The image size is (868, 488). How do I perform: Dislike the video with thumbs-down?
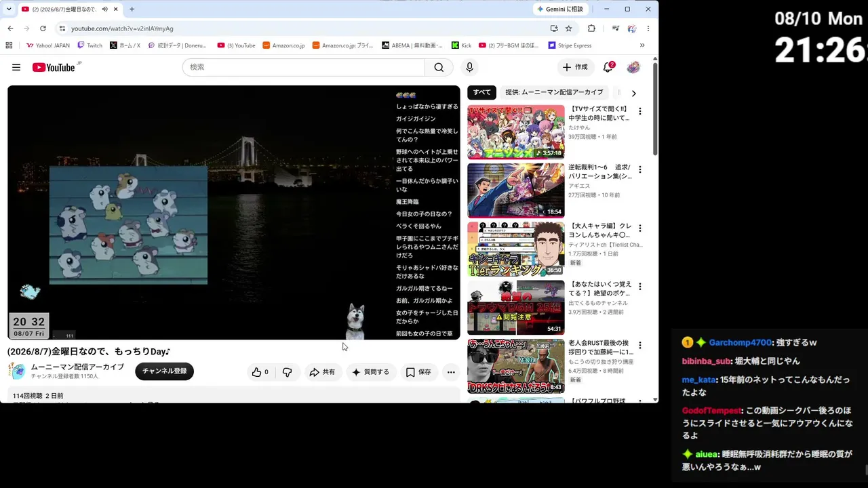point(287,372)
